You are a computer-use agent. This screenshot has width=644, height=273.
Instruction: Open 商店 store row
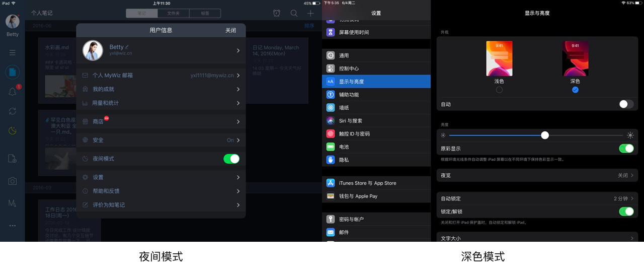click(161, 121)
